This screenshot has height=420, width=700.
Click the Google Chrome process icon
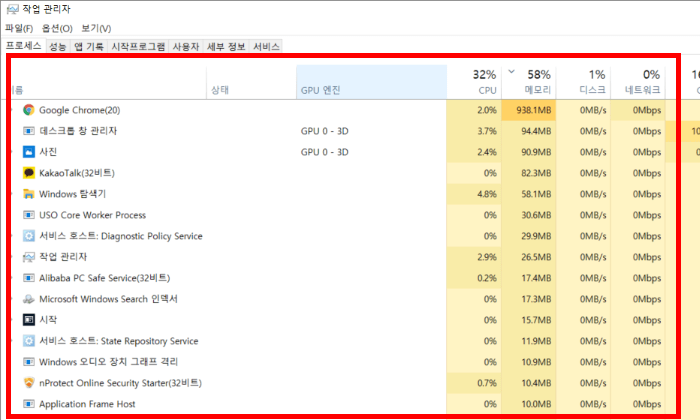click(29, 110)
